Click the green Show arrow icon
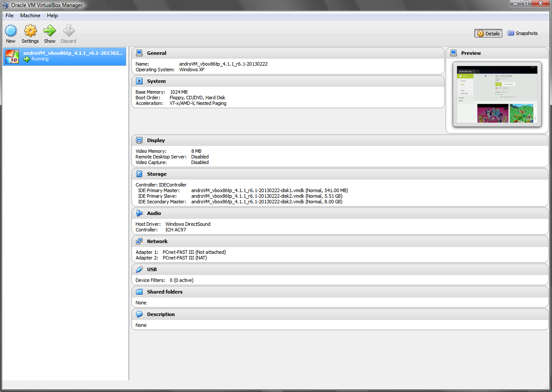This screenshot has width=552, height=392. coord(50,31)
